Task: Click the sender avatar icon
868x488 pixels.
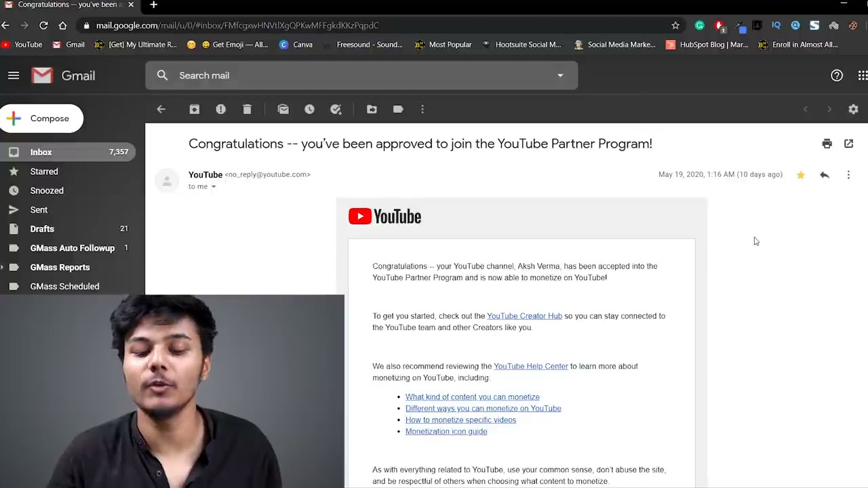Action: 167,181
